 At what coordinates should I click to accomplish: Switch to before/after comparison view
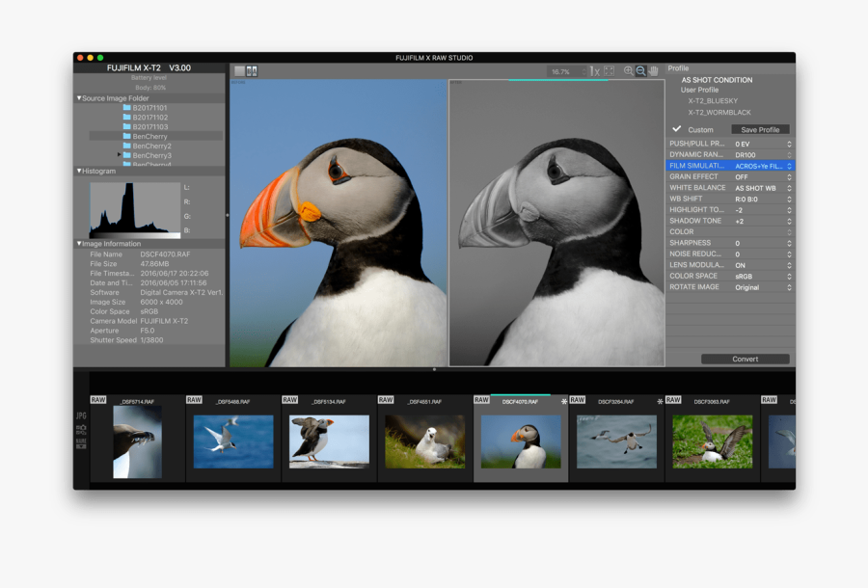point(252,71)
